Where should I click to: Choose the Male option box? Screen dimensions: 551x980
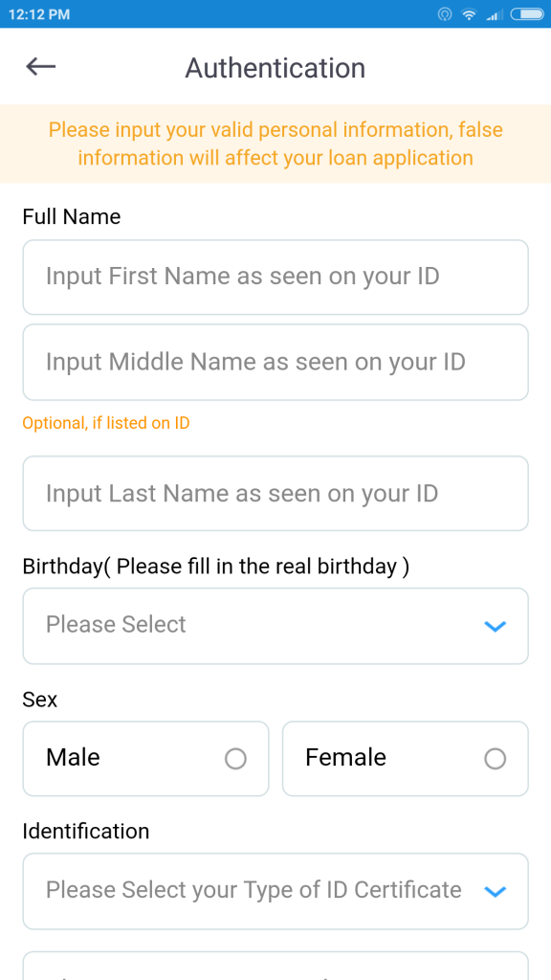click(x=145, y=759)
